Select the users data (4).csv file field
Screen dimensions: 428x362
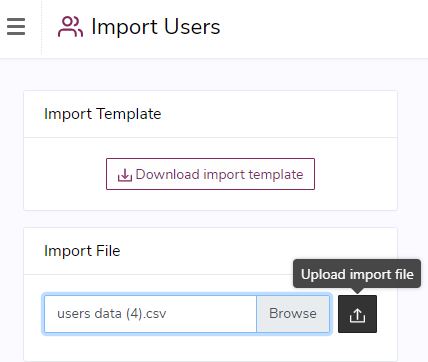150,314
